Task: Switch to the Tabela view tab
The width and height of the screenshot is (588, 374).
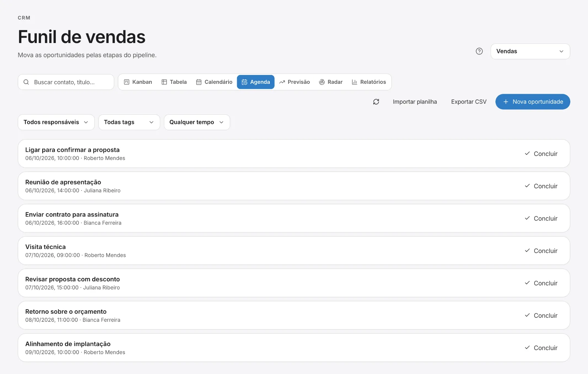Action: click(x=174, y=82)
